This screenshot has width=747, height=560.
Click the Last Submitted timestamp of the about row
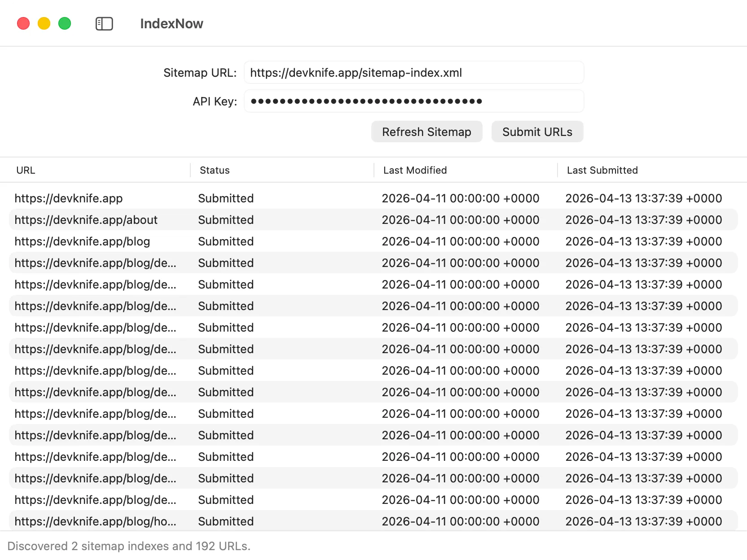[643, 219]
